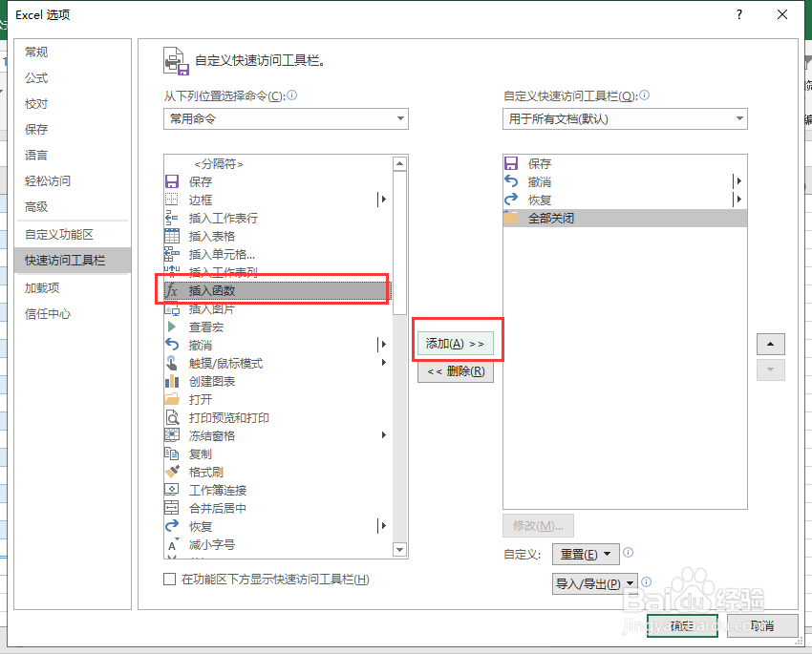Click the Touch/Mouse Mode icon

[x=172, y=363]
